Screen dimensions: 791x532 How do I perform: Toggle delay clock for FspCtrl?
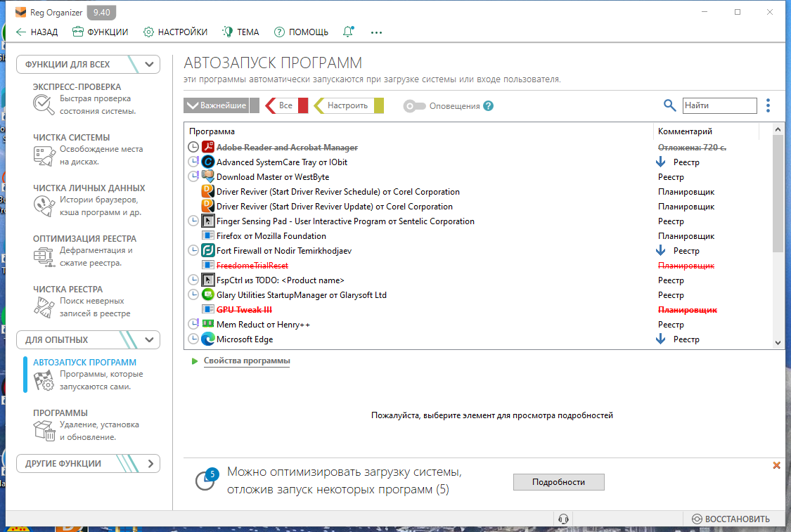[x=193, y=280]
